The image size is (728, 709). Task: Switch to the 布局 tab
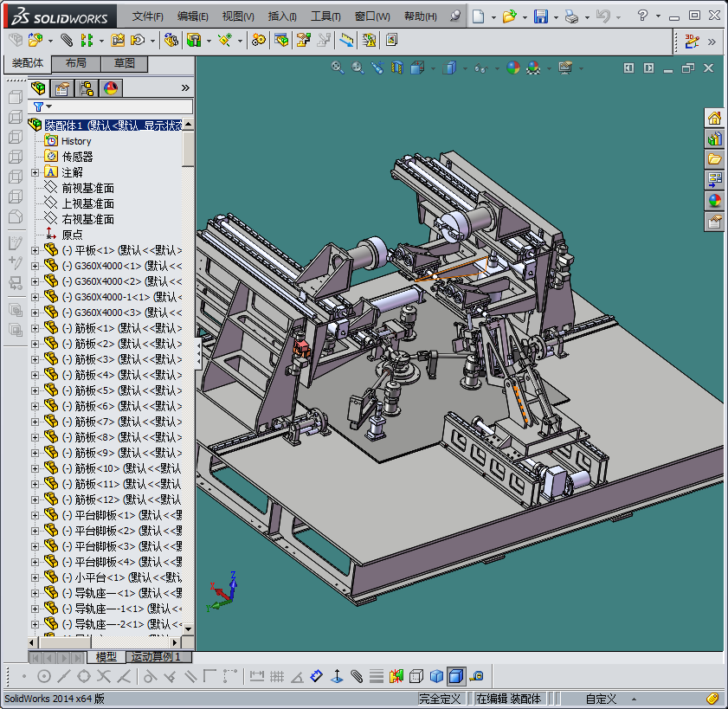pos(76,64)
